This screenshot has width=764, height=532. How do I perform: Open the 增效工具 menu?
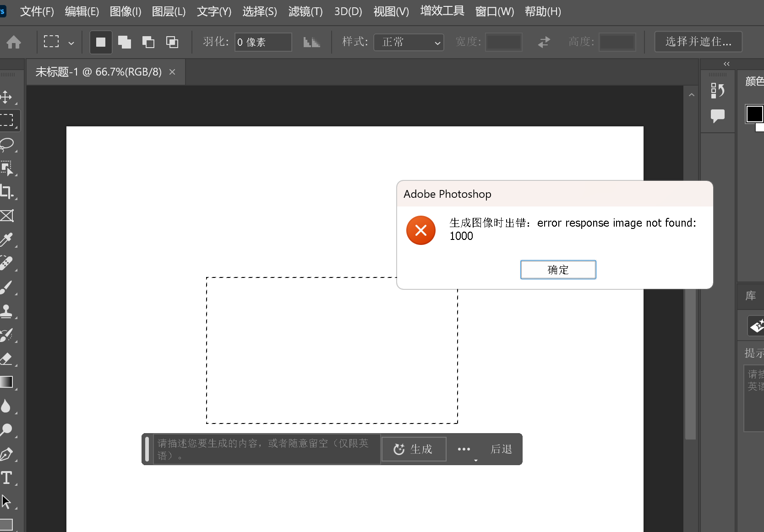pos(442,11)
